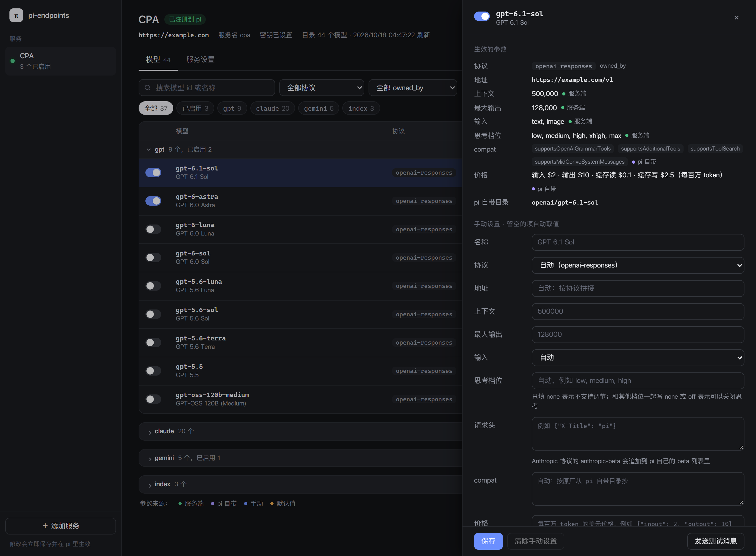
Task: Open the 输入 dropdown in manual settings
Action: pos(638,357)
